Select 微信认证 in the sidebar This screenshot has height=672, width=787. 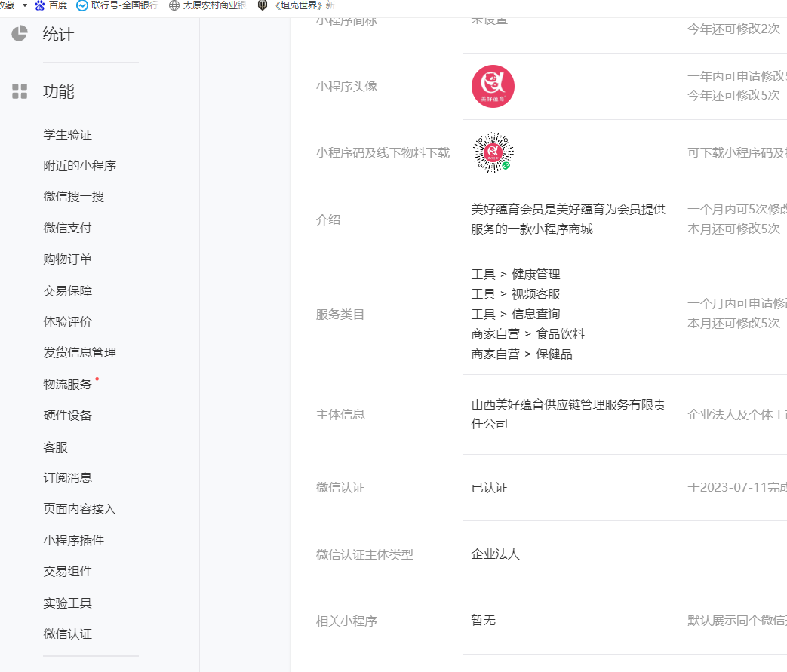[68, 634]
